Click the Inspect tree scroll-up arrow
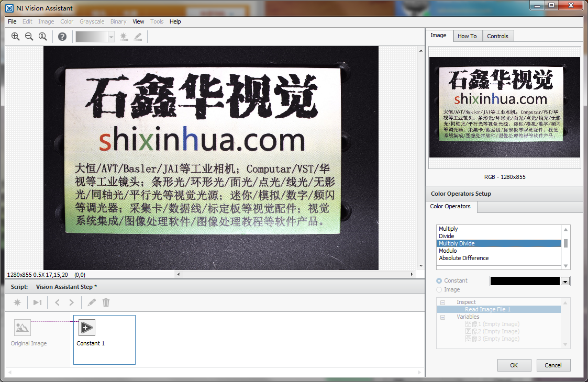588x382 pixels. point(565,302)
